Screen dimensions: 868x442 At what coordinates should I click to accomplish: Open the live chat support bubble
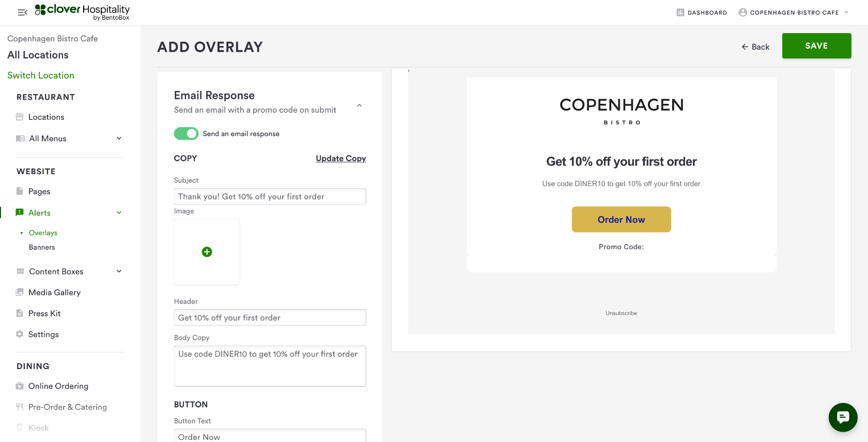pyautogui.click(x=843, y=417)
